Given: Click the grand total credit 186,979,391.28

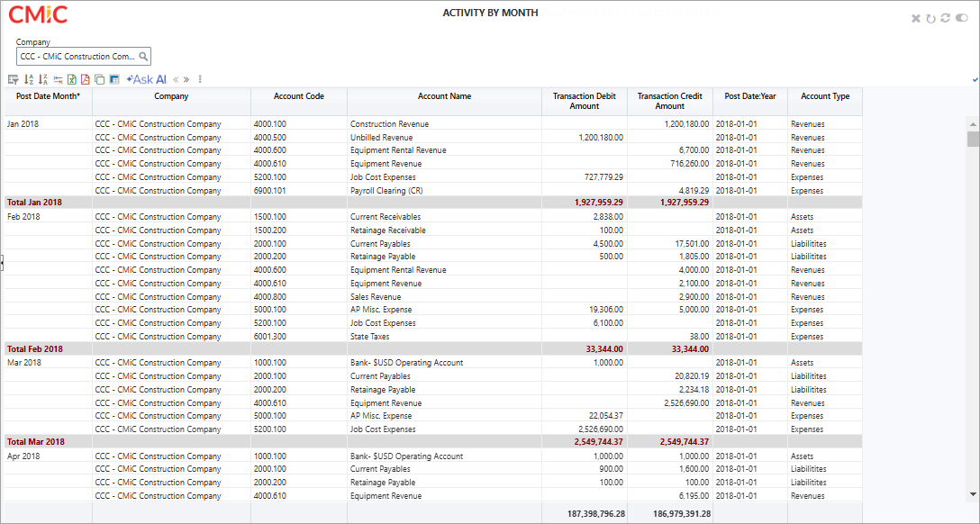Looking at the screenshot, I should coord(682,513).
